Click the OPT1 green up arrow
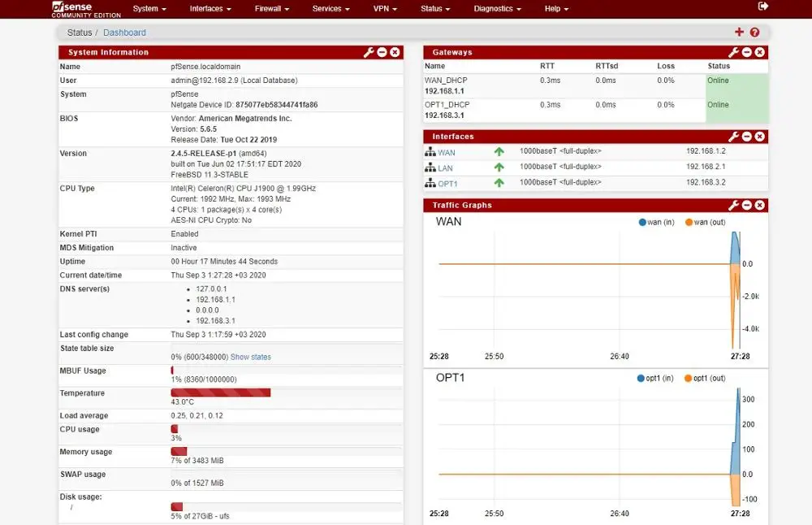This screenshot has width=812, height=525. coord(499,183)
